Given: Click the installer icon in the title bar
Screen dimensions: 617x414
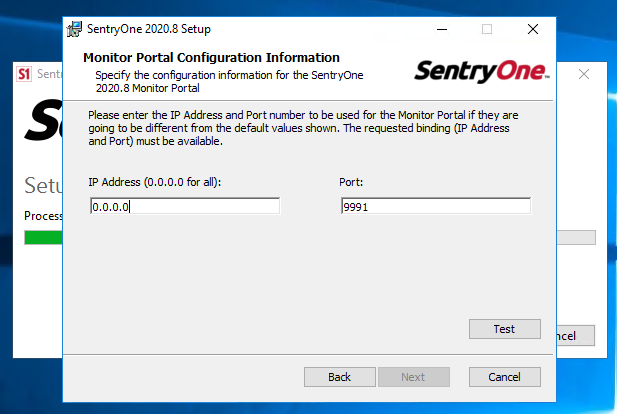Looking at the screenshot, I should 74,29.
